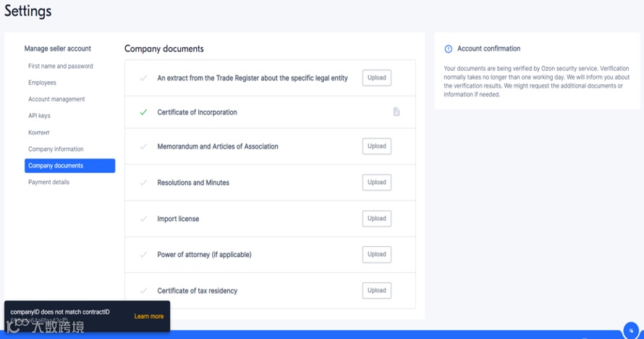Open the Certificate of Incorporation file icon
This screenshot has height=339, width=644.
coord(397,112)
